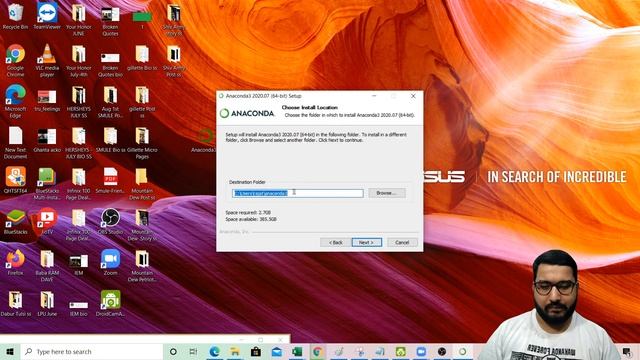Open File Explorer from the taskbar

pyautogui.click(x=235, y=351)
